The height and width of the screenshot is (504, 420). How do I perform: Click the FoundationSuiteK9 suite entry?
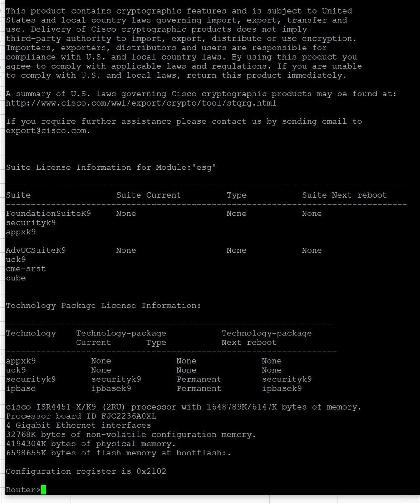tap(48, 214)
